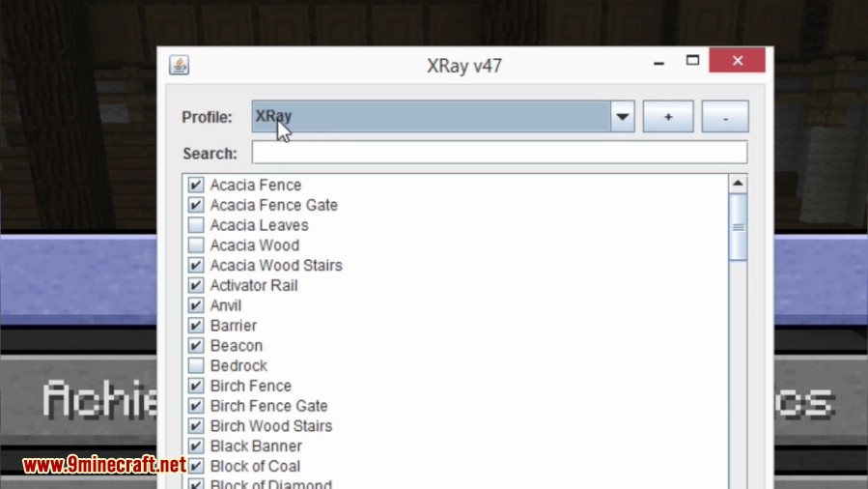Viewport: 868px width, 489px height.
Task: Check the Bedrock checkbox
Action: pyautogui.click(x=196, y=365)
